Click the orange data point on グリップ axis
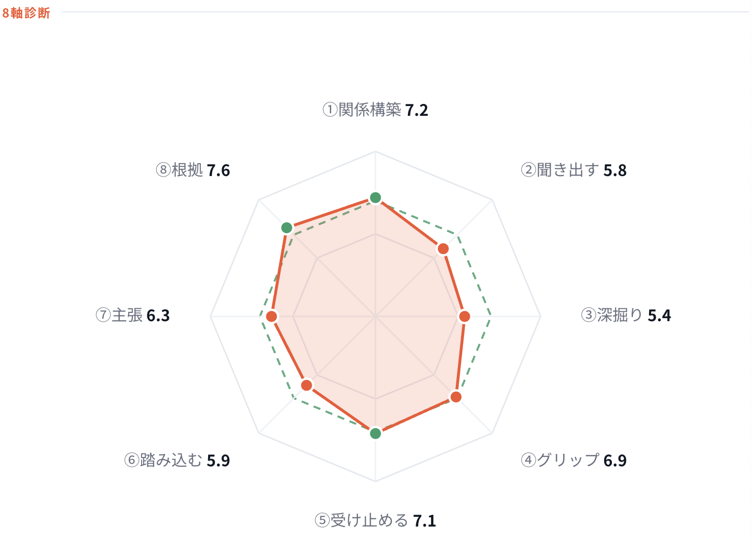 (456, 397)
